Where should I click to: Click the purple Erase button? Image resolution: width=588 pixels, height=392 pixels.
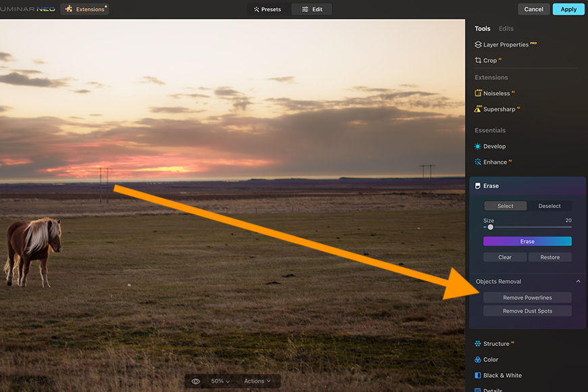tap(527, 241)
